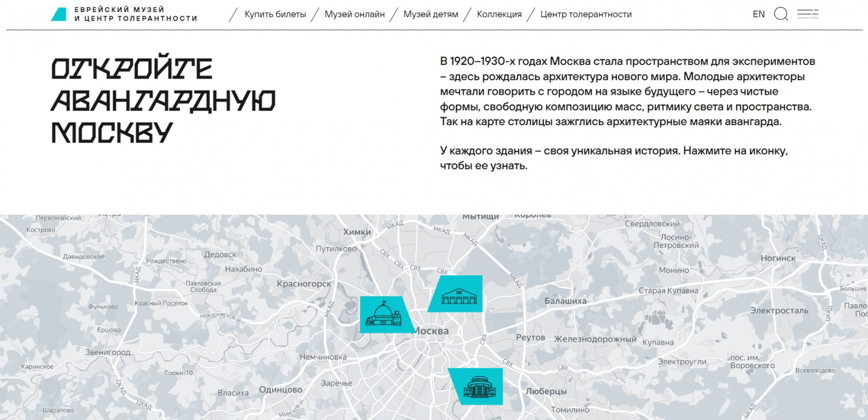The height and width of the screenshot is (420, 868).
Task: Click the Нахабино map label
Action: pos(244,269)
